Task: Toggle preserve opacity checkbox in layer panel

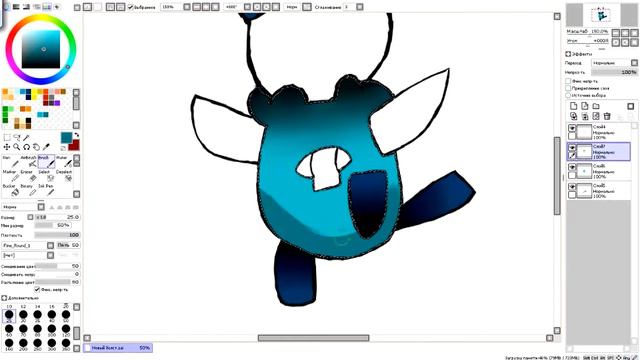Action: [x=568, y=81]
